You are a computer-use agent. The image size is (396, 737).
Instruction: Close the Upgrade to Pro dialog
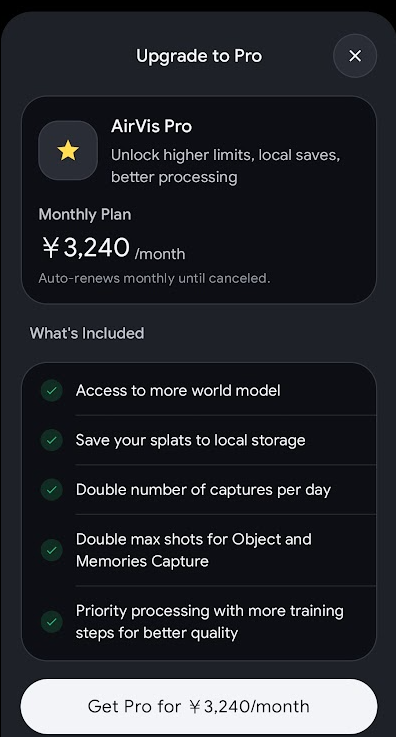(x=355, y=56)
